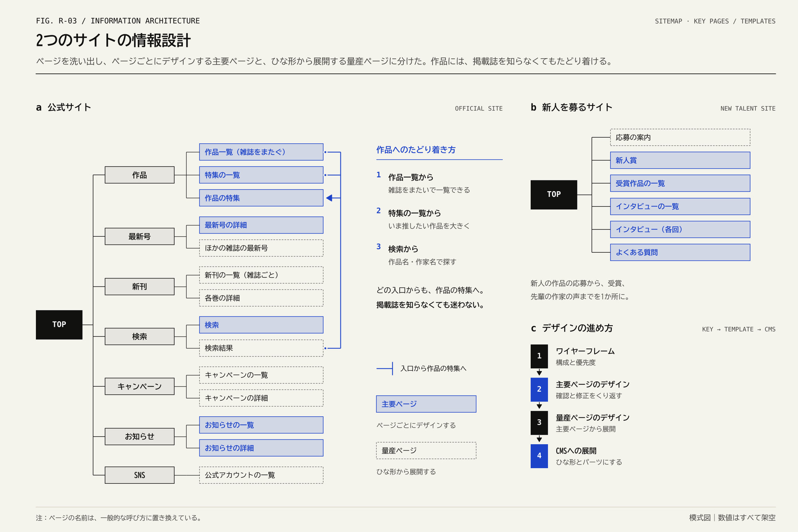This screenshot has height=532, width=798.
Task: Click the 主要ページ legend box
Action: 426,404
